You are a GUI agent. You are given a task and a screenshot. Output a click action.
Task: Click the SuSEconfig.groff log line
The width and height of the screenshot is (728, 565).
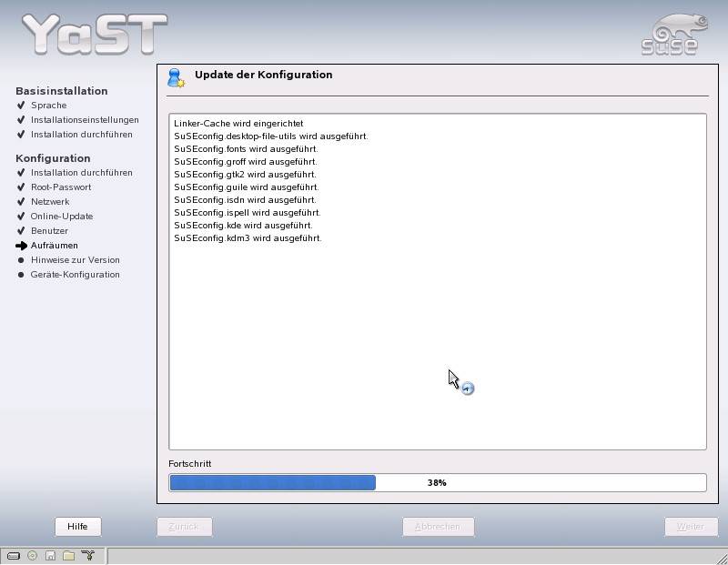coord(246,162)
